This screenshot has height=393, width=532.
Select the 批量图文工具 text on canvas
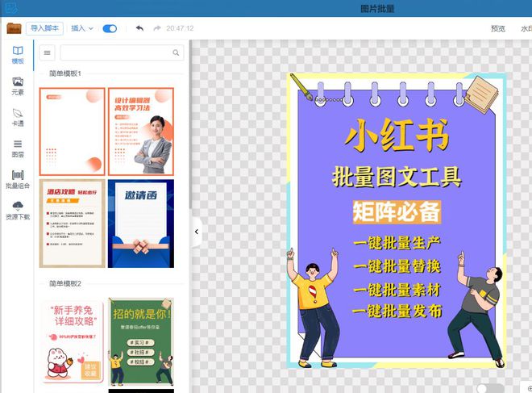click(x=397, y=177)
